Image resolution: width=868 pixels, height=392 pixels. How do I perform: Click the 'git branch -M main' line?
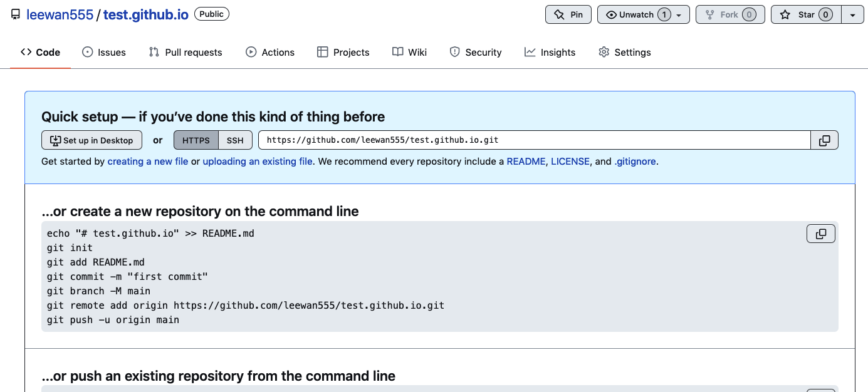pyautogui.click(x=98, y=291)
